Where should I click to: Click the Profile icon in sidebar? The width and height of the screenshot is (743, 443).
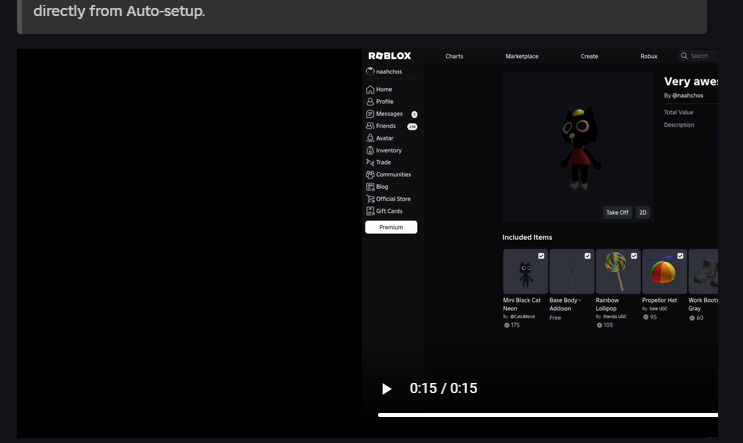coord(370,102)
